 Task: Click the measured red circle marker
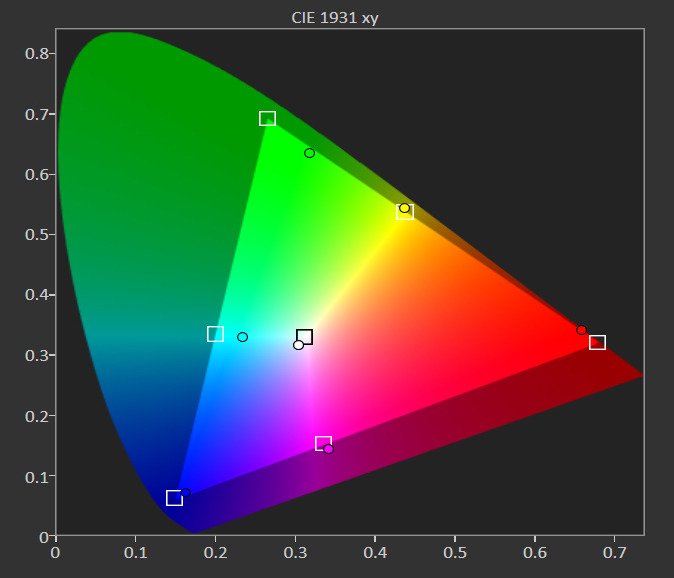click(582, 330)
